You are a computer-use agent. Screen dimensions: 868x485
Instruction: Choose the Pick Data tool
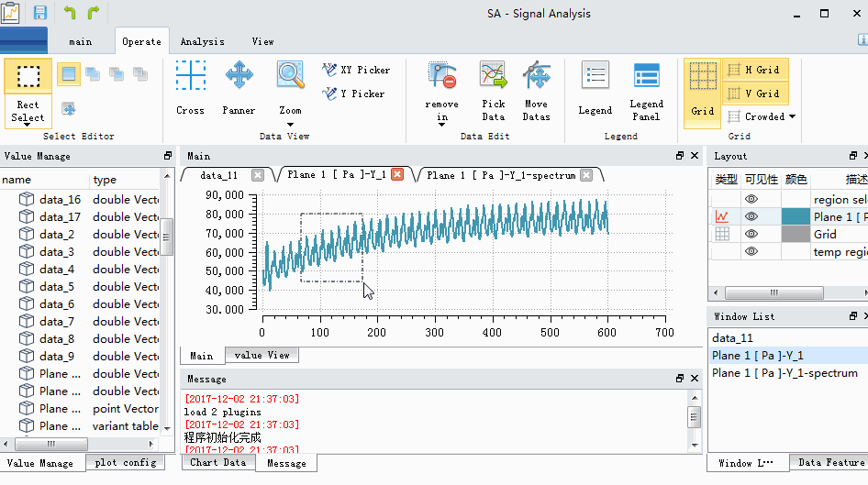point(494,92)
